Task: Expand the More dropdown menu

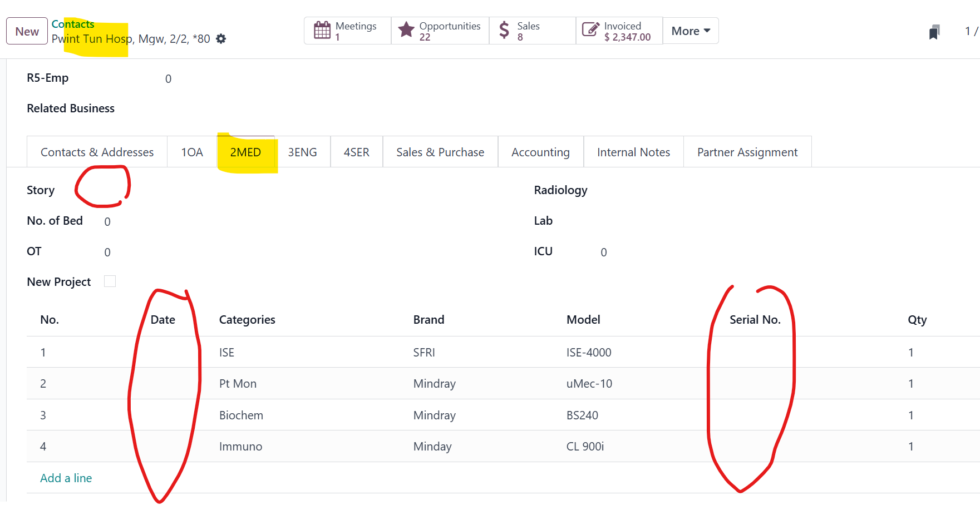Action: (x=690, y=31)
